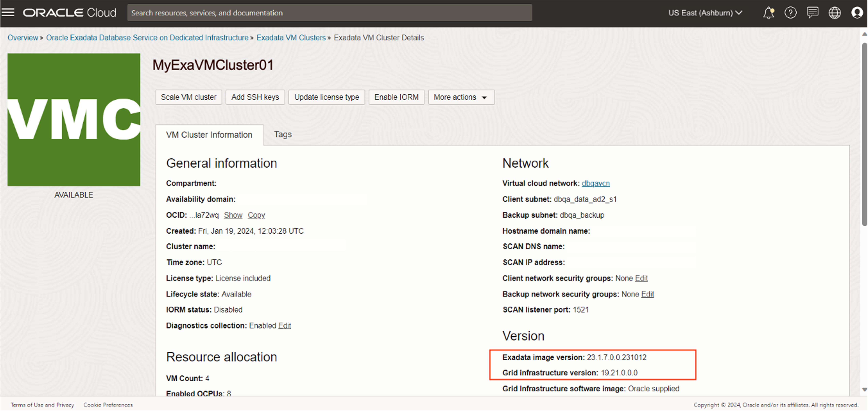Click the page vertical scrollbar thumb
Viewport: 868px width, 411px height.
(864, 135)
